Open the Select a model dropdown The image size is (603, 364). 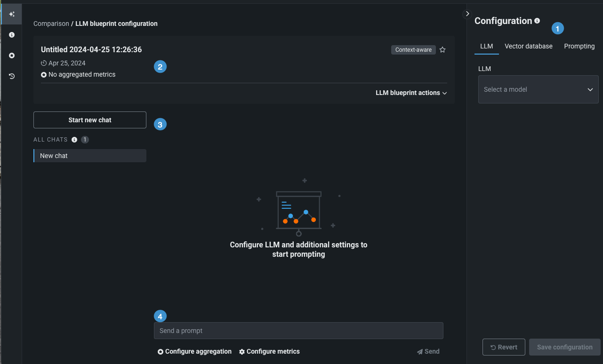pos(538,89)
